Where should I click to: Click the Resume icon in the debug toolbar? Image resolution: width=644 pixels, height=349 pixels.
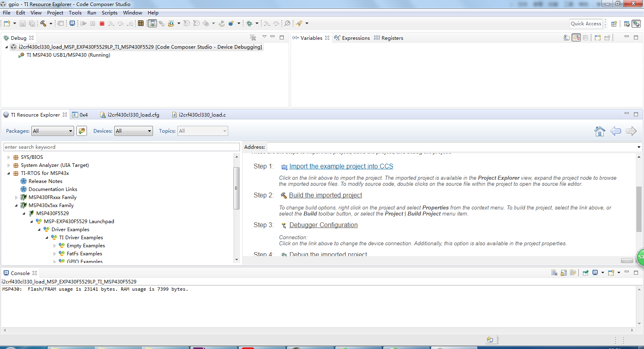pyautogui.click(x=83, y=24)
